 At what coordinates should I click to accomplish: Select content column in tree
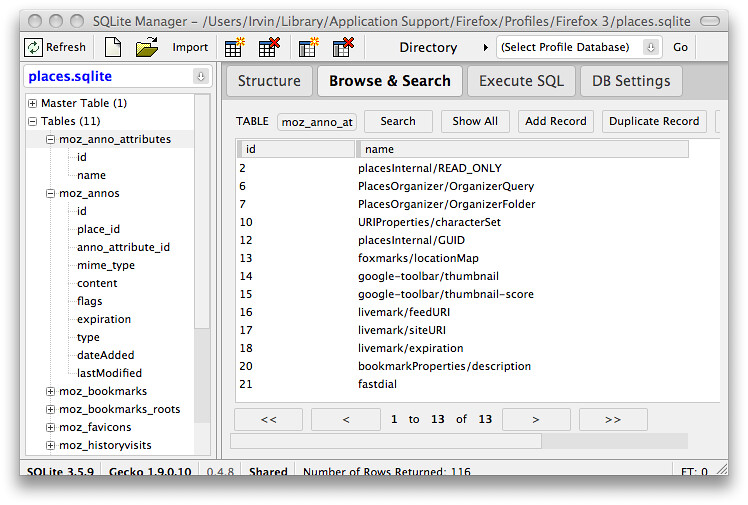tap(97, 283)
